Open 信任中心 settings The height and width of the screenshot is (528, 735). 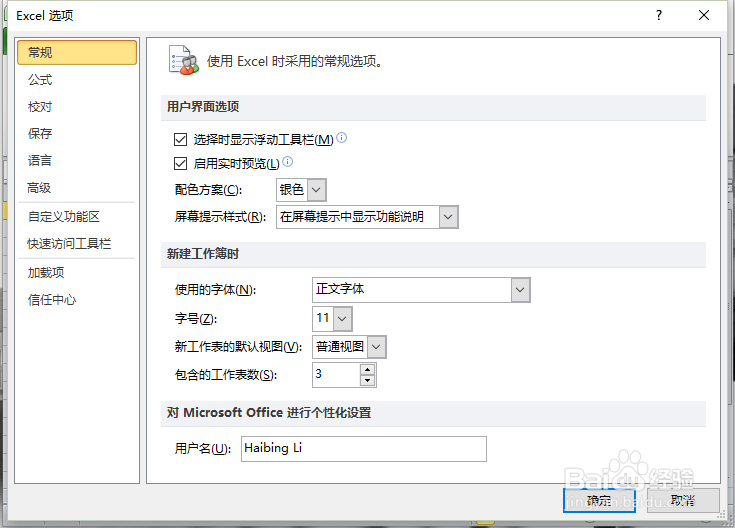pyautogui.click(x=52, y=300)
